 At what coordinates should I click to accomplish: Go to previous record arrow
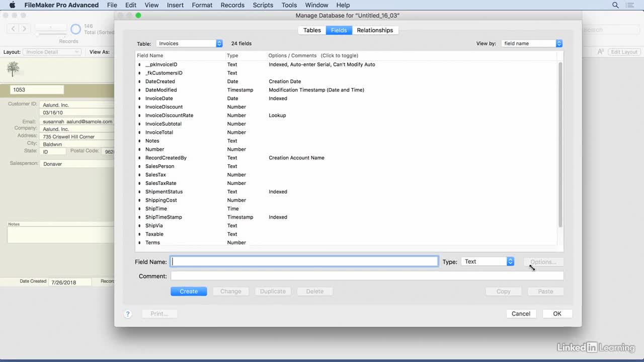[14, 29]
